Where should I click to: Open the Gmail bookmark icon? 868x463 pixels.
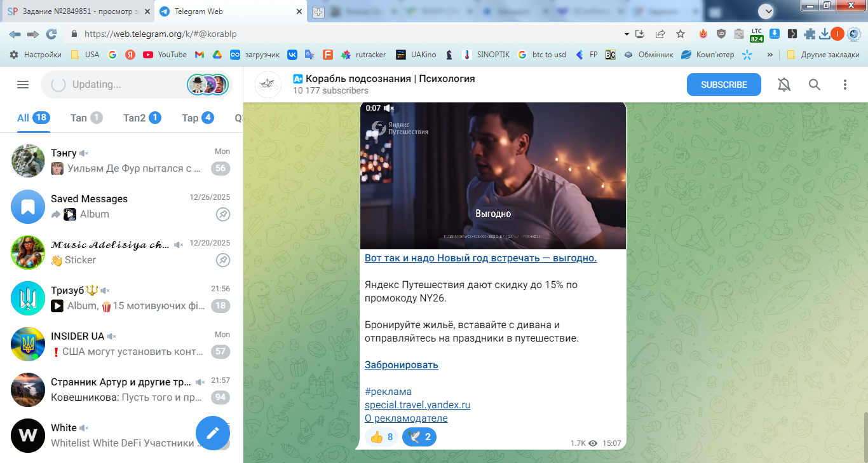pyautogui.click(x=199, y=55)
